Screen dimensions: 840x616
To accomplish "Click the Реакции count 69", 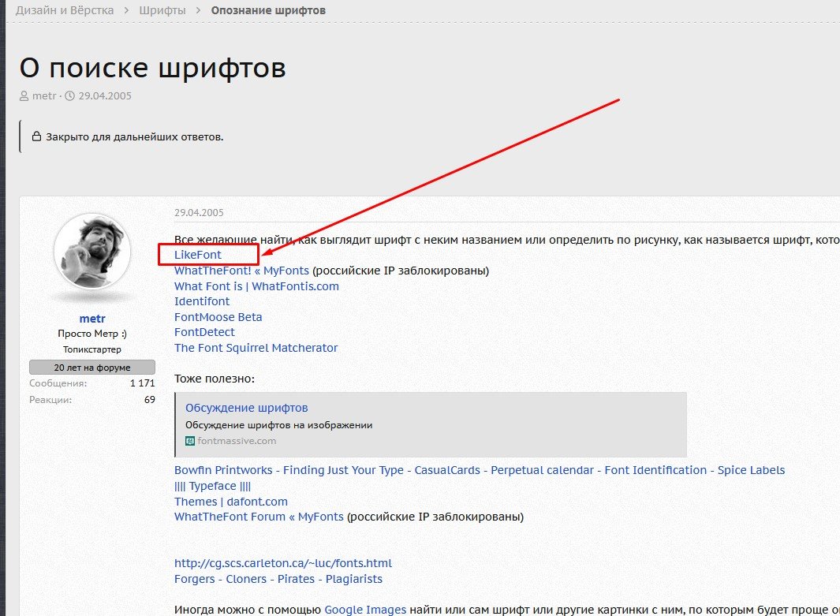I will (149, 400).
